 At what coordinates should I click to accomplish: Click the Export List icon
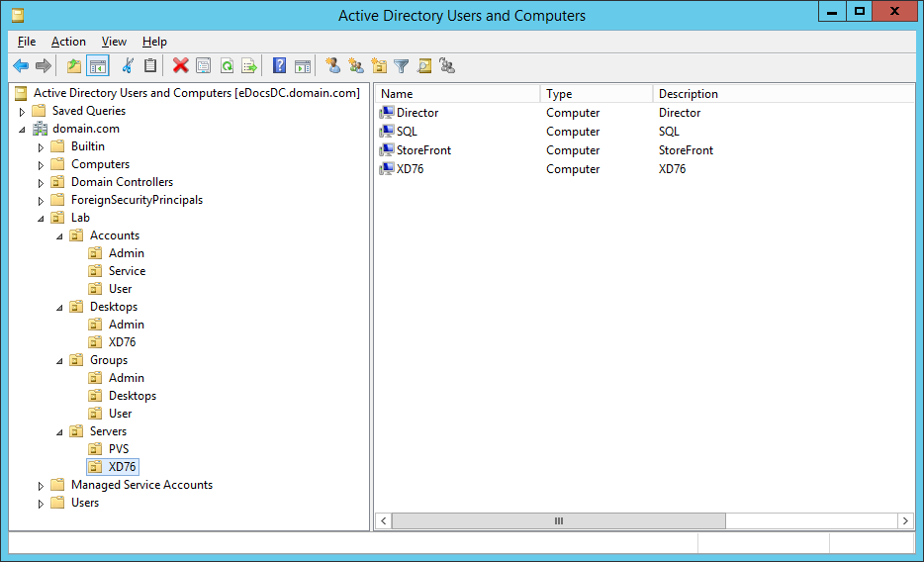click(249, 66)
